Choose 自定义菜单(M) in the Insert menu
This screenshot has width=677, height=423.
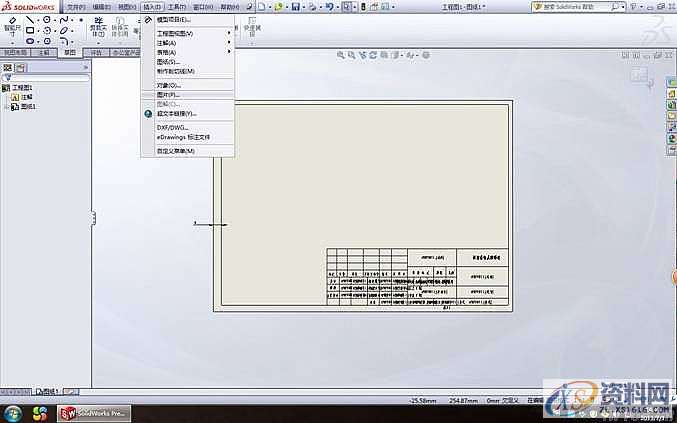pyautogui.click(x=188, y=151)
